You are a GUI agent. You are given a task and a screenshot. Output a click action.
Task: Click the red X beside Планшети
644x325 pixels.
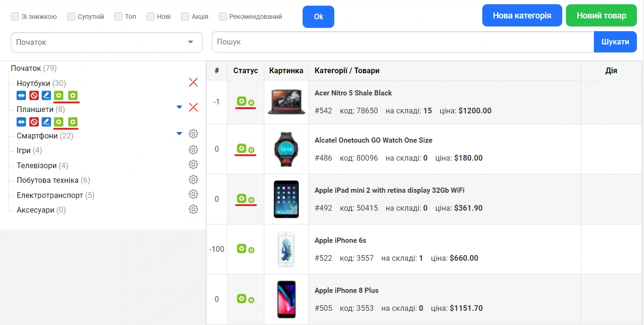193,107
